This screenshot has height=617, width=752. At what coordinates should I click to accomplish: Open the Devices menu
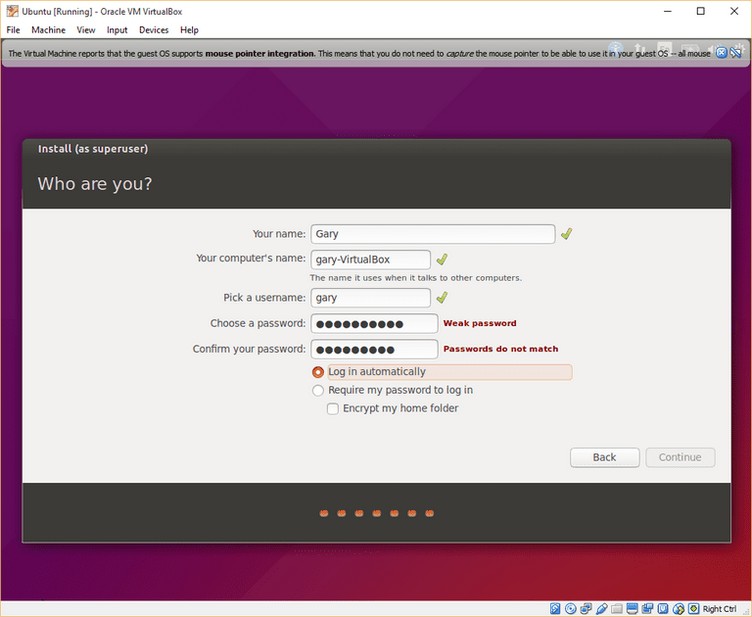153,30
